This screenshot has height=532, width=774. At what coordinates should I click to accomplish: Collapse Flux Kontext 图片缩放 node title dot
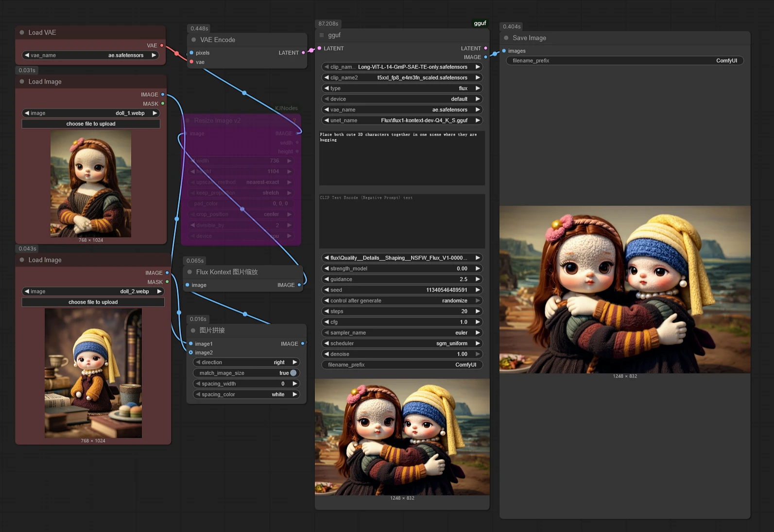click(189, 272)
